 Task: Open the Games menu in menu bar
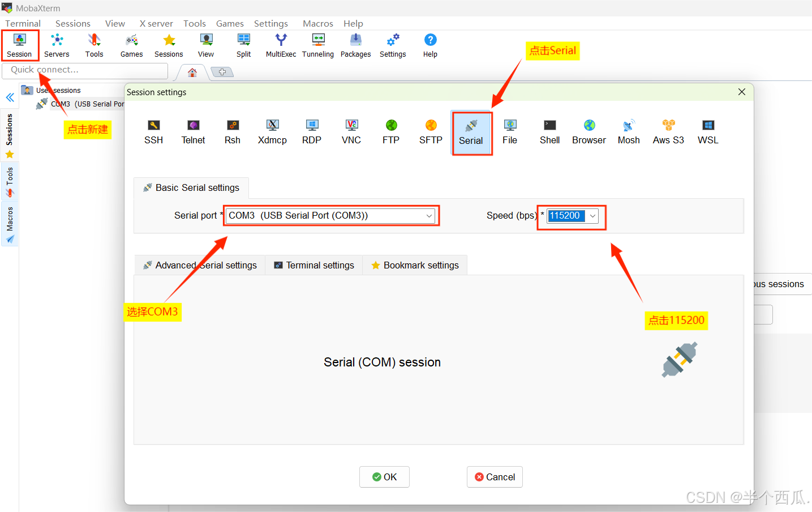click(230, 23)
